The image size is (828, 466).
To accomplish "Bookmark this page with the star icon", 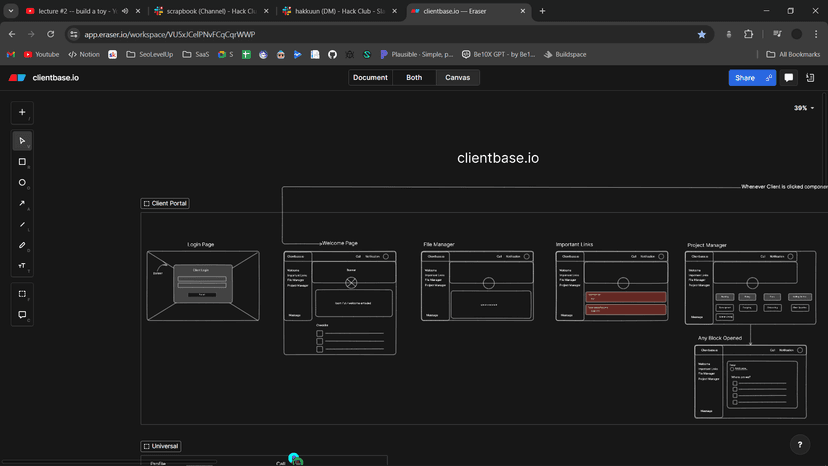I will pyautogui.click(x=702, y=34).
